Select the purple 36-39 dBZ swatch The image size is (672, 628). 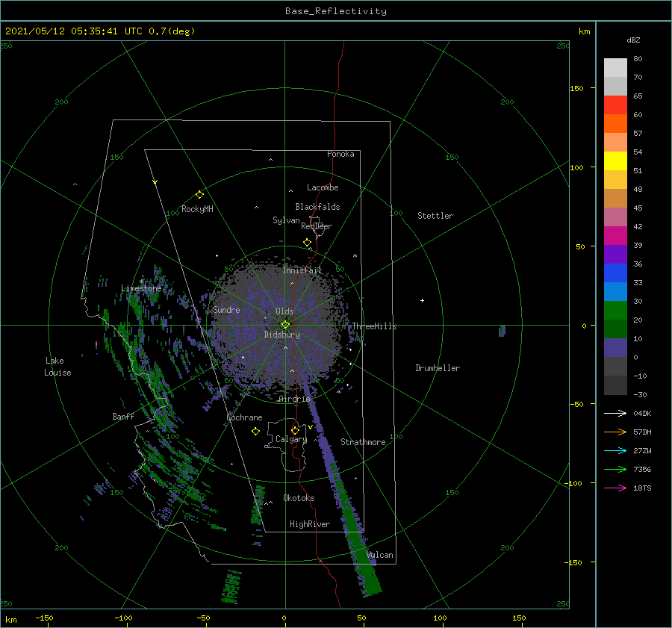pyautogui.click(x=615, y=254)
